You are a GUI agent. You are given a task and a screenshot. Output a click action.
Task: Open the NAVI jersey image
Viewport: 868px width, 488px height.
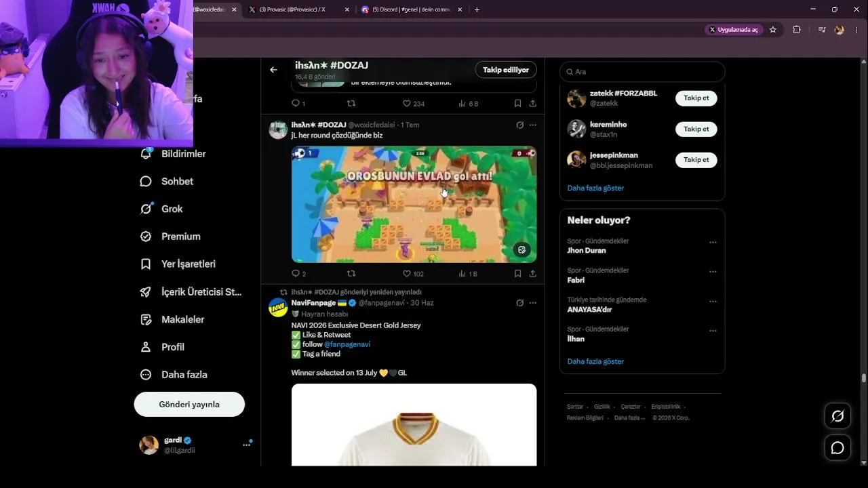414,425
